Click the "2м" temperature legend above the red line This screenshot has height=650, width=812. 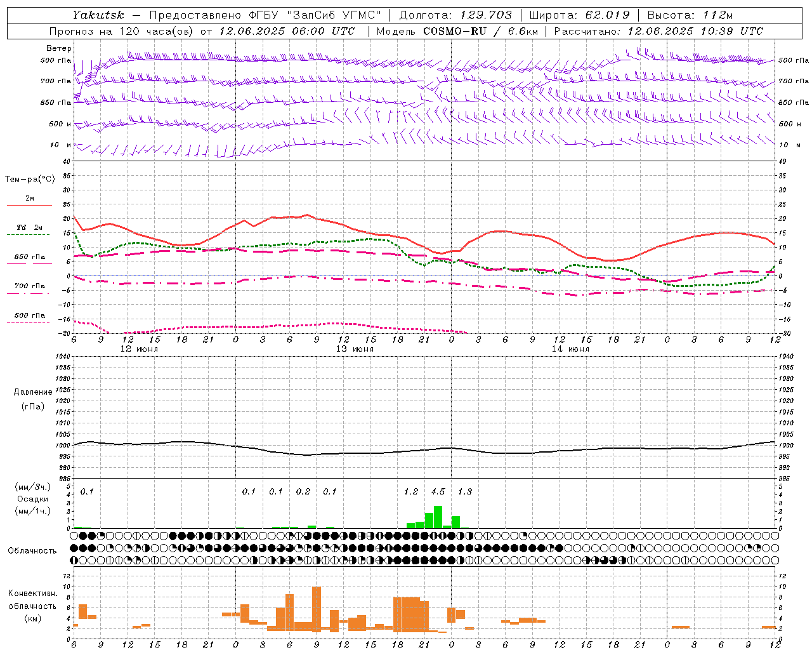(30, 198)
